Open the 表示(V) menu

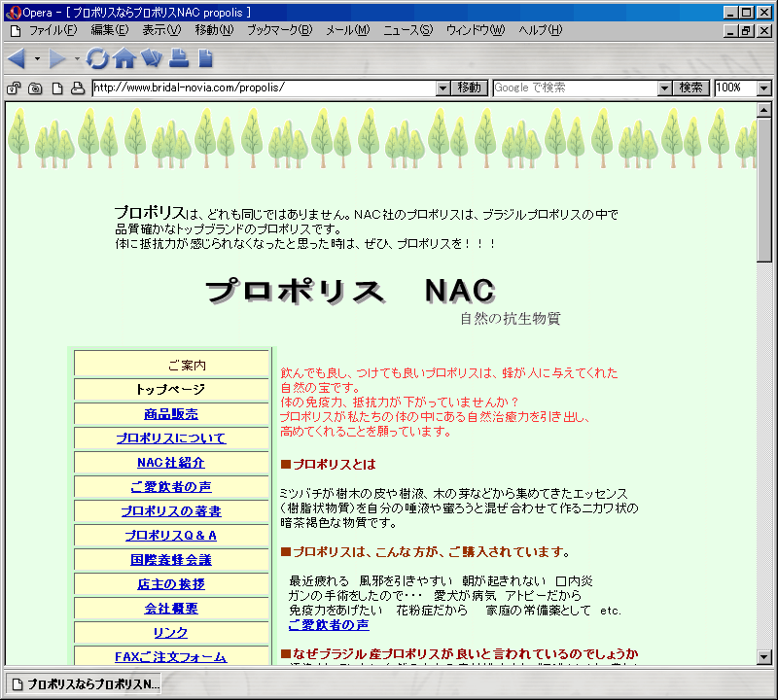tap(161, 30)
